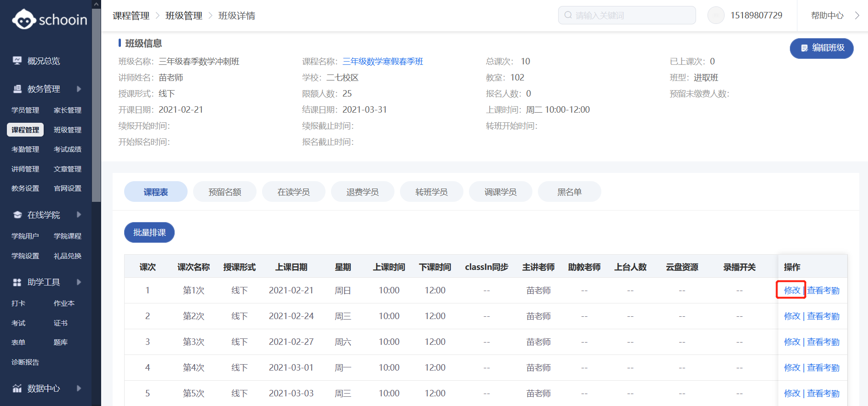Open the 帮助中心 help center
Image resolution: width=868 pixels, height=406 pixels.
pyautogui.click(x=827, y=15)
